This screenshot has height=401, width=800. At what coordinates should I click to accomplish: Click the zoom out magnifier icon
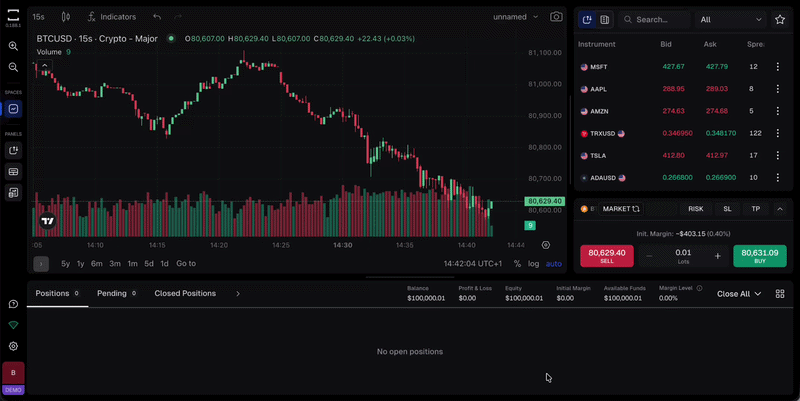coord(13,67)
